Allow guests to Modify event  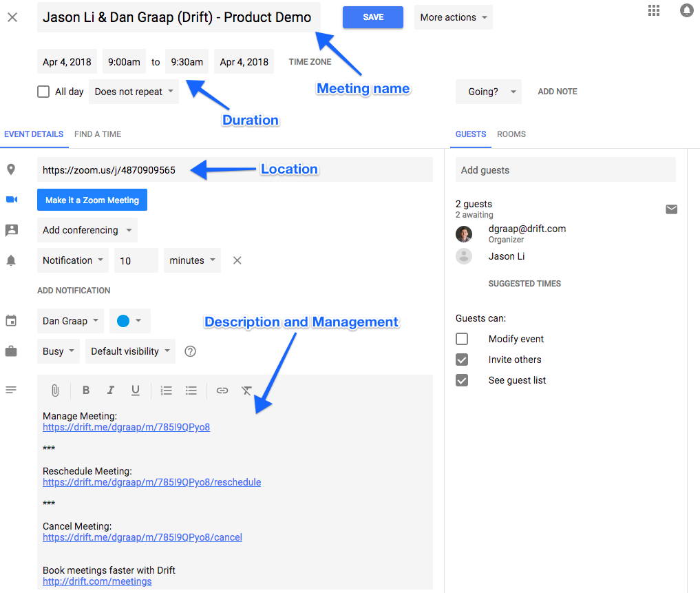click(462, 339)
